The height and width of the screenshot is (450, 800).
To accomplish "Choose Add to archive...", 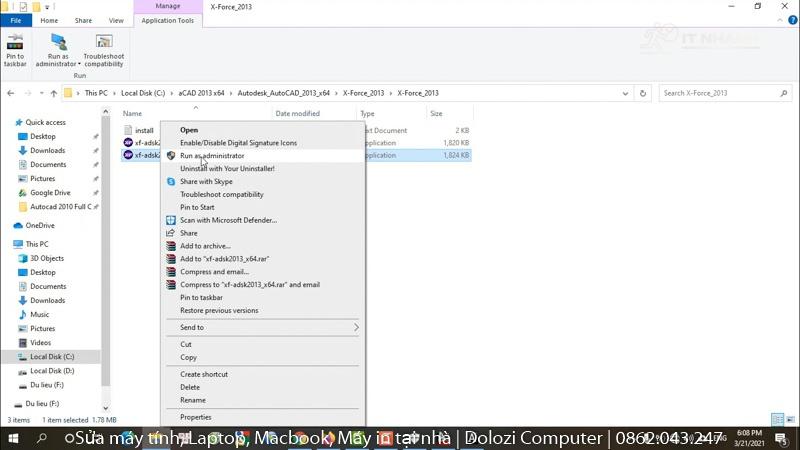I will tap(263, 246).
